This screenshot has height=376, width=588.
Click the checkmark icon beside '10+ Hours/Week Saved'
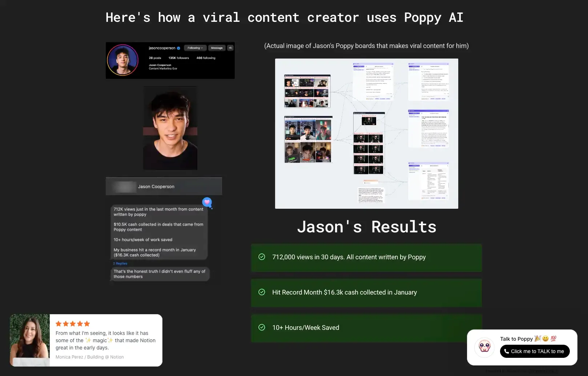point(262,327)
